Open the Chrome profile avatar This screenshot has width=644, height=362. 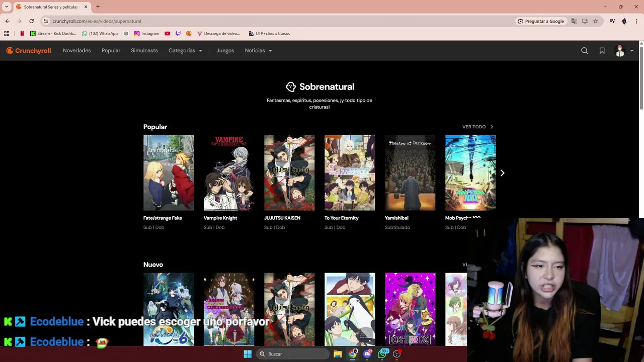624,21
